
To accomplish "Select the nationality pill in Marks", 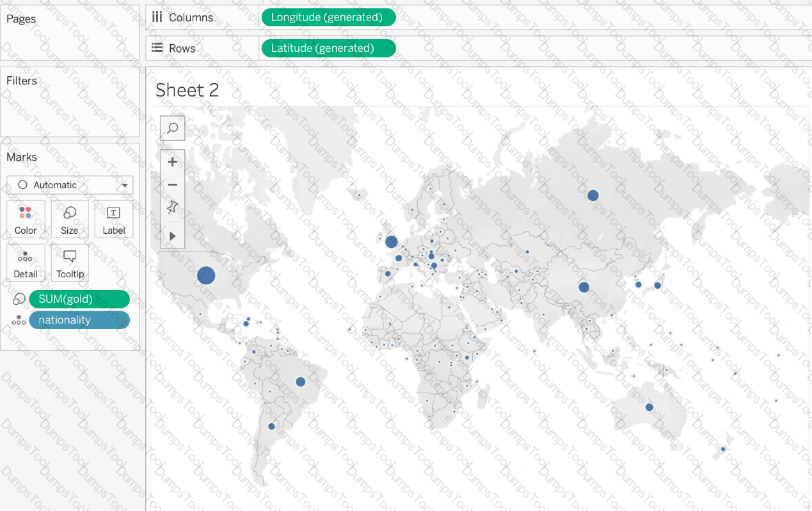I will (79, 320).
